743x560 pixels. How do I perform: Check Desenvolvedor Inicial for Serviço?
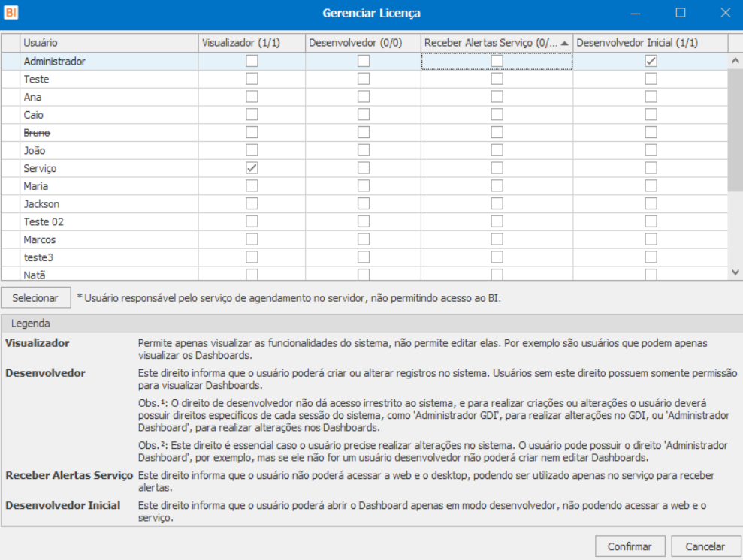pos(651,168)
